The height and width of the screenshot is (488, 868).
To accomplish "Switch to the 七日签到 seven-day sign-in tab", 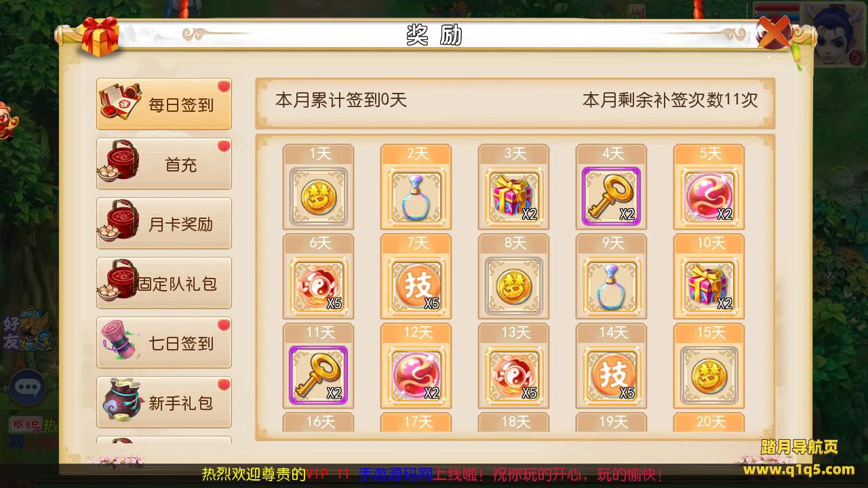I will pyautogui.click(x=164, y=342).
